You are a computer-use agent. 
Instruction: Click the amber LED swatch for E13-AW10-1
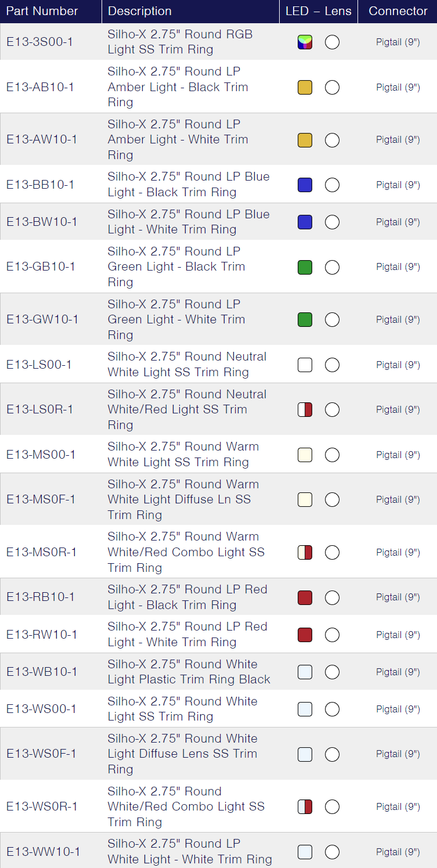[x=305, y=140]
